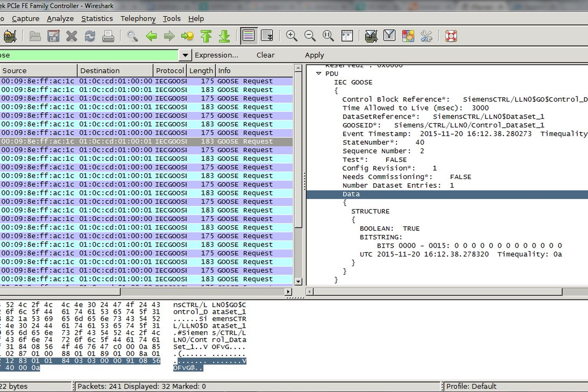Click the Reload capture file icon
This screenshot has width=588, height=392.
[90, 36]
